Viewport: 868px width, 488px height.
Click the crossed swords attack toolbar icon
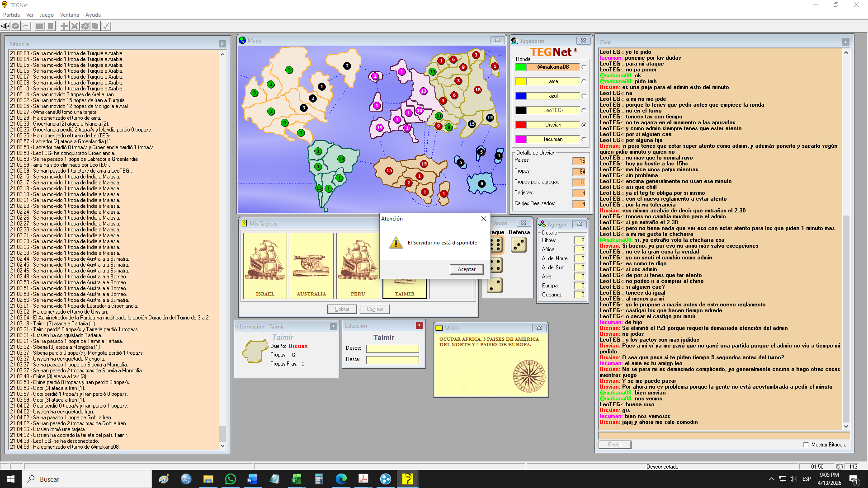[75, 26]
